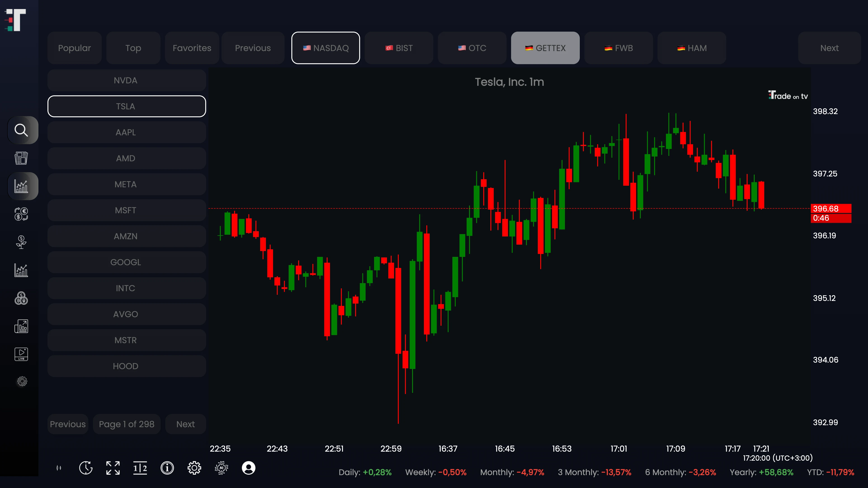Click the 0:46 candle countdown label
The image size is (868, 488).
(831, 218)
